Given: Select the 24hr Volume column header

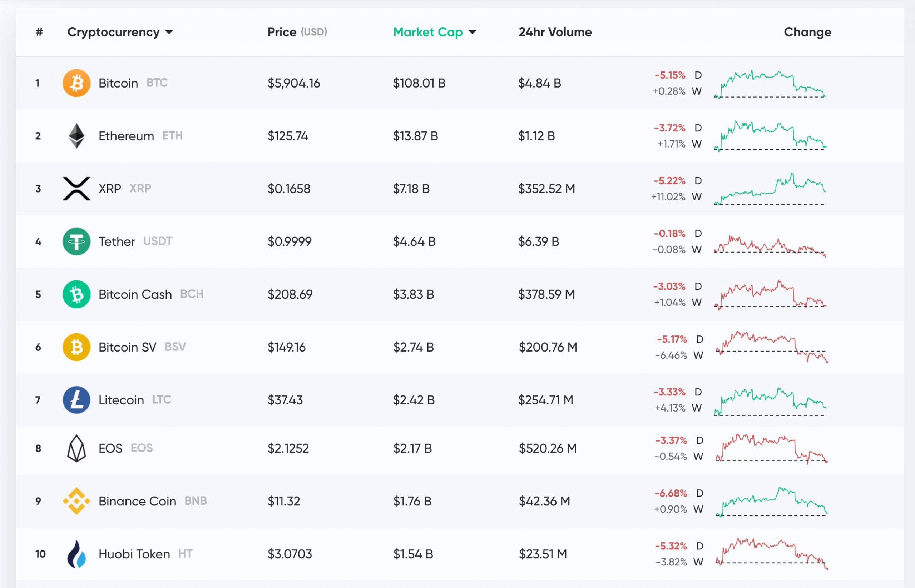Looking at the screenshot, I should point(554,32).
